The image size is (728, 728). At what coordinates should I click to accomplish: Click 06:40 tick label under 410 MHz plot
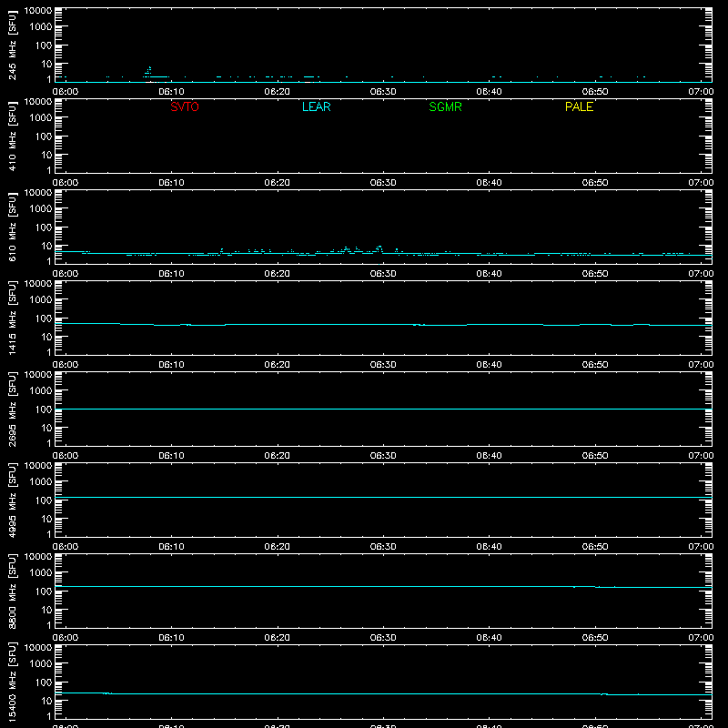click(489, 183)
